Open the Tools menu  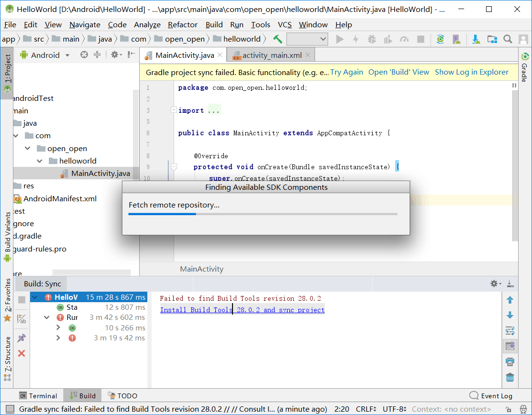[x=261, y=25]
